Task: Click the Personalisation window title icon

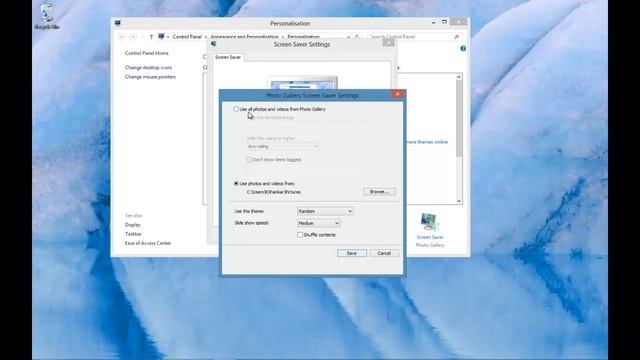Action: (x=118, y=23)
